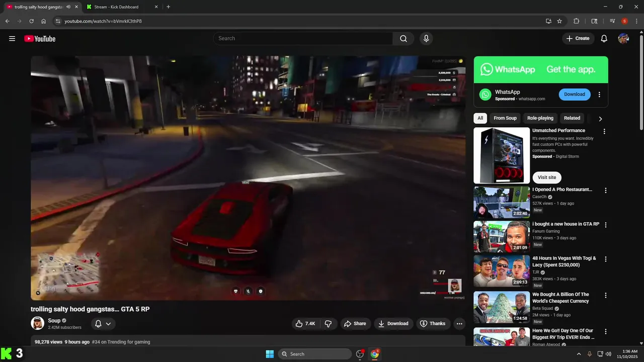Go back in browser history
This screenshot has width=644, height=362.
pos(7,21)
